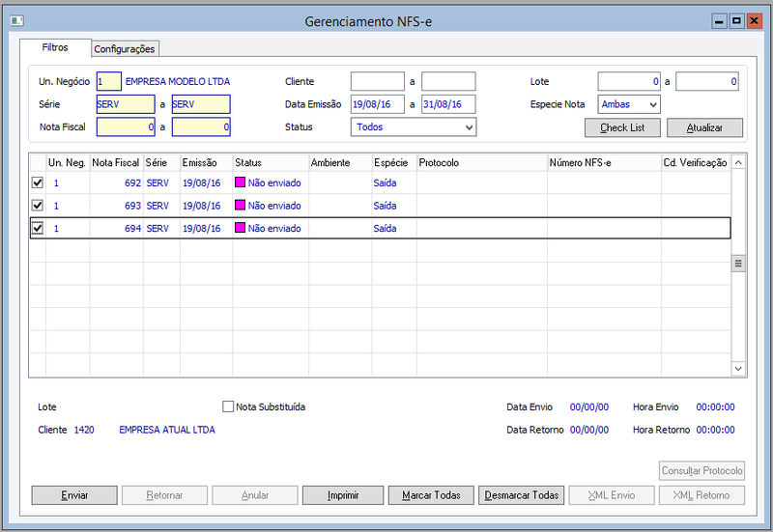Click the Marcar Todas button
The height and width of the screenshot is (532, 773).
(431, 495)
